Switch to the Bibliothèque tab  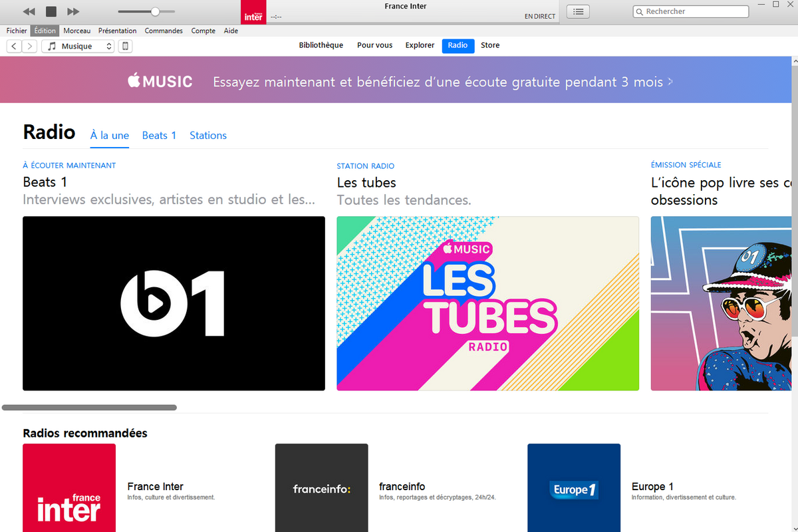click(x=321, y=45)
